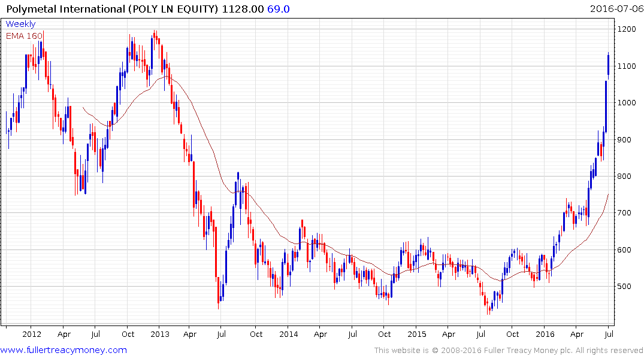Click the 2015 year label on time axis
This screenshot has width=644, height=359.
click(417, 334)
